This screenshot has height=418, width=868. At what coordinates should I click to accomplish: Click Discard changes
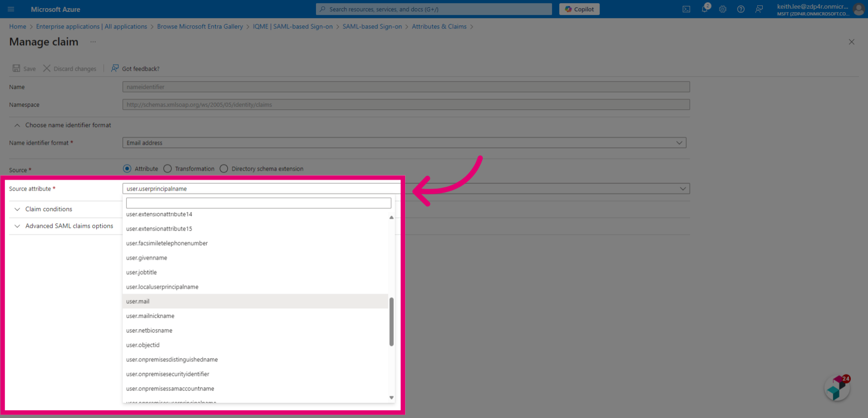(70, 69)
